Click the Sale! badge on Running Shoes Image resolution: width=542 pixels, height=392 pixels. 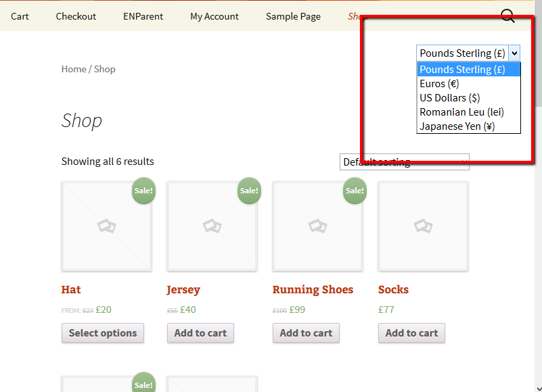coord(355,191)
